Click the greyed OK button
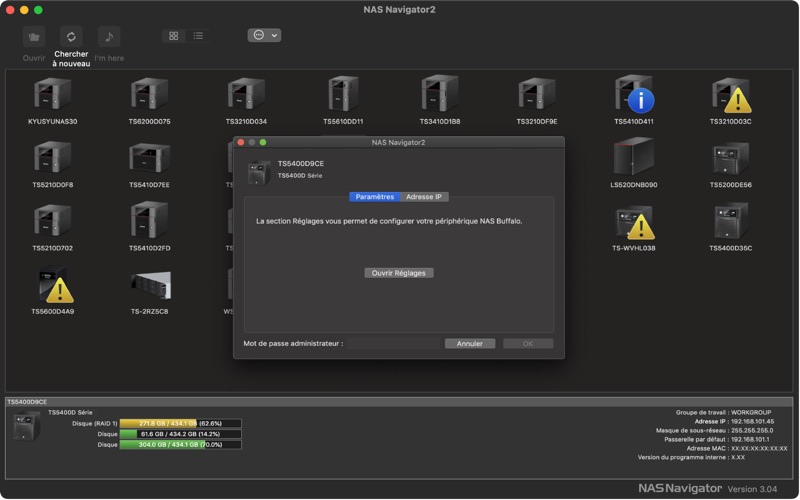Image resolution: width=800 pixels, height=500 pixels. [x=528, y=344]
